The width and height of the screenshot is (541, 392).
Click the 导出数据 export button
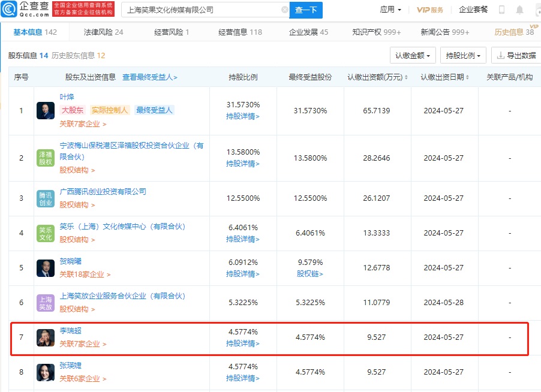(x=516, y=55)
